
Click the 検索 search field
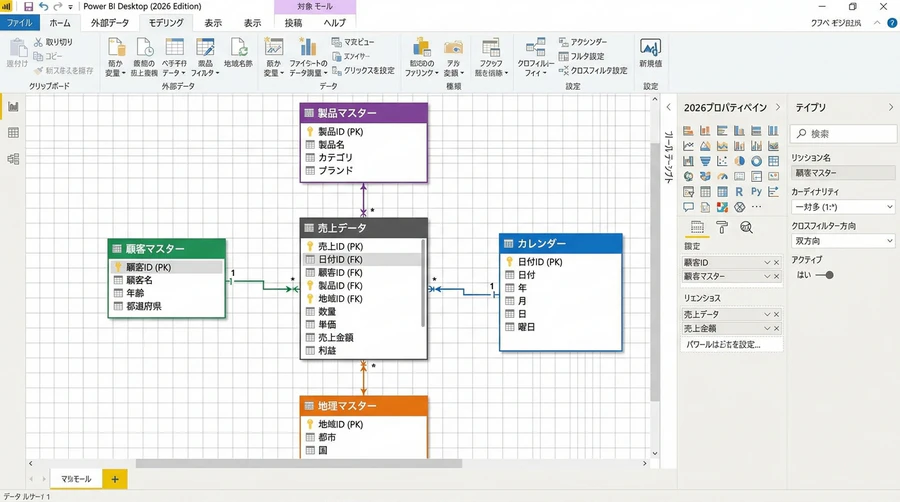pos(843,134)
